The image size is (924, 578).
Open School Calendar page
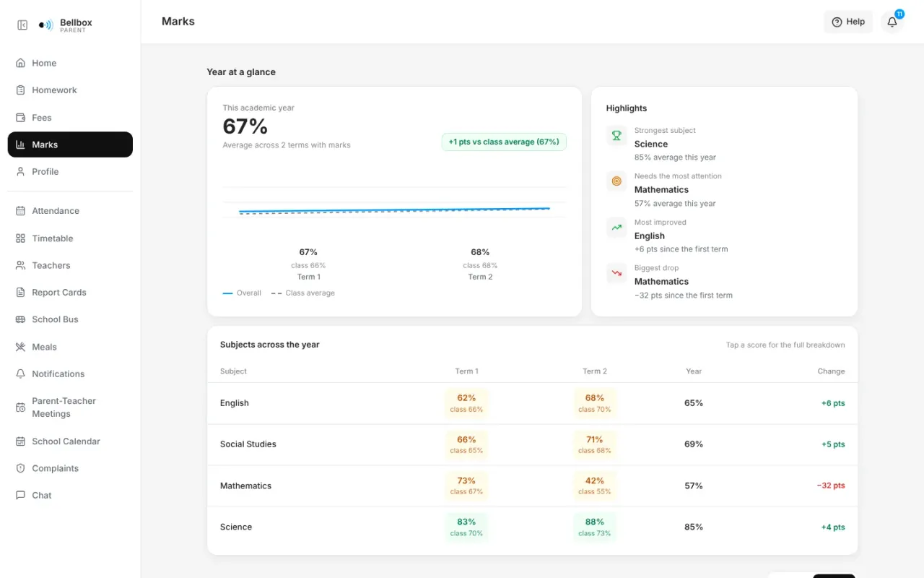[x=70, y=441]
